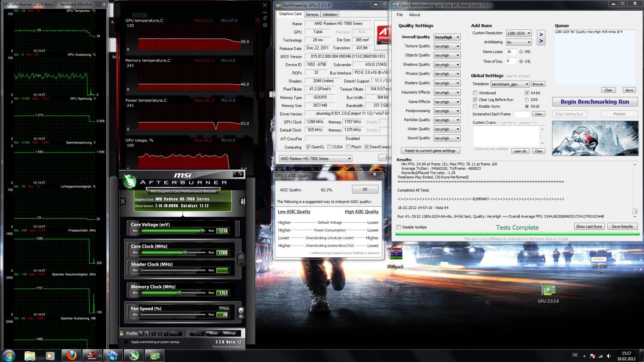Select Afterburner profile slot 2
Viewport: 644px width, 362px height.
point(147,334)
